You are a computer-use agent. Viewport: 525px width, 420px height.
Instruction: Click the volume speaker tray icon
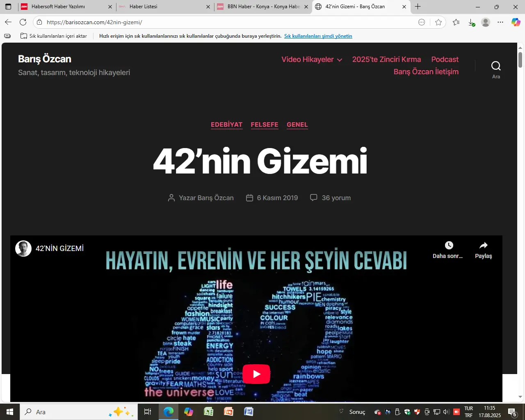click(446, 412)
